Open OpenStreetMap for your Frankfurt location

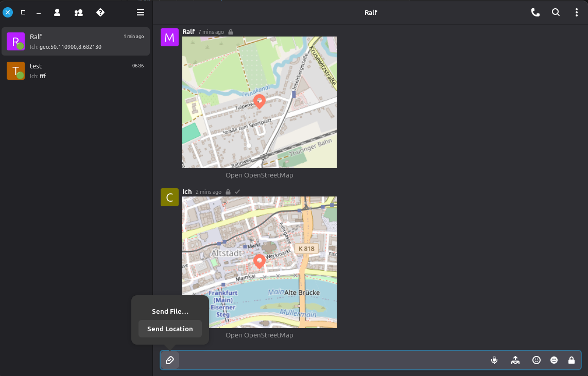(x=259, y=335)
